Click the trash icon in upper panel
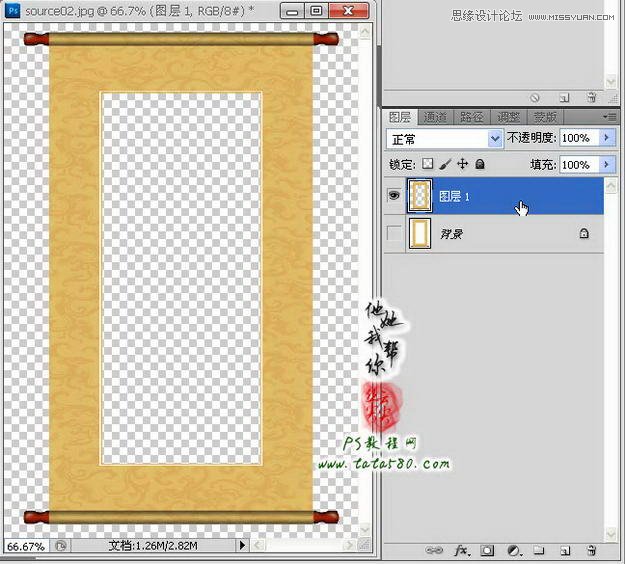Viewport: 625px width, 564px height. (x=592, y=97)
